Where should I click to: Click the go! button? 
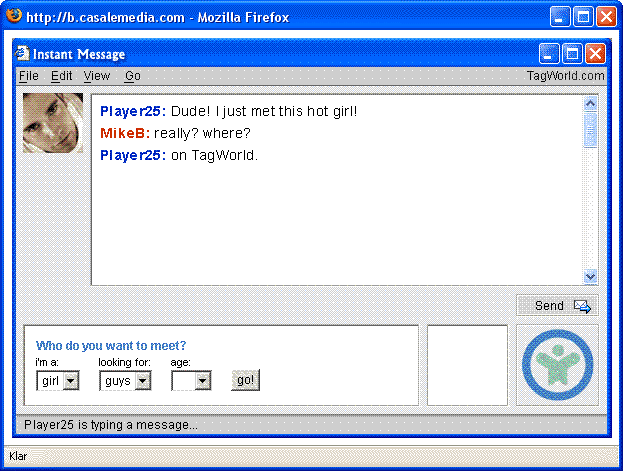pos(245,380)
